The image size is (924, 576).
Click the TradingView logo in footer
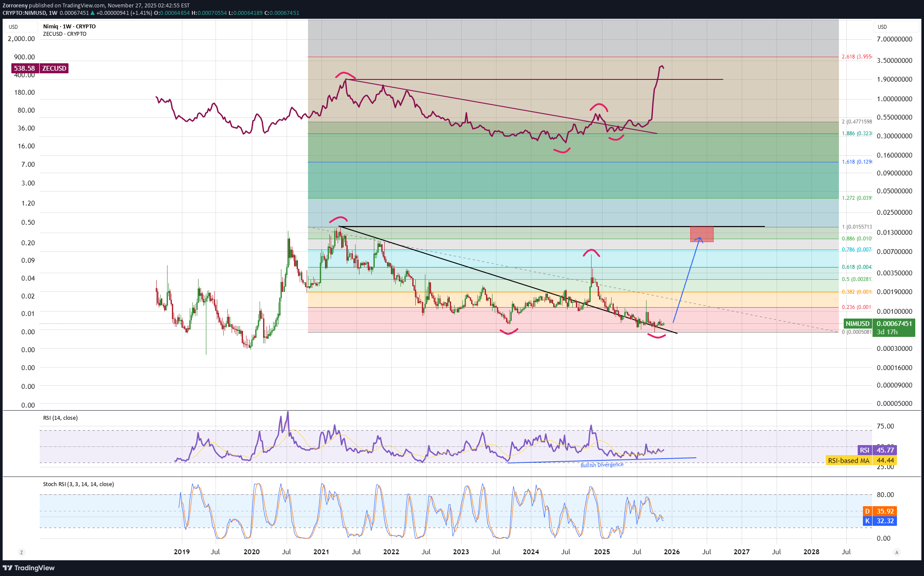(x=29, y=568)
